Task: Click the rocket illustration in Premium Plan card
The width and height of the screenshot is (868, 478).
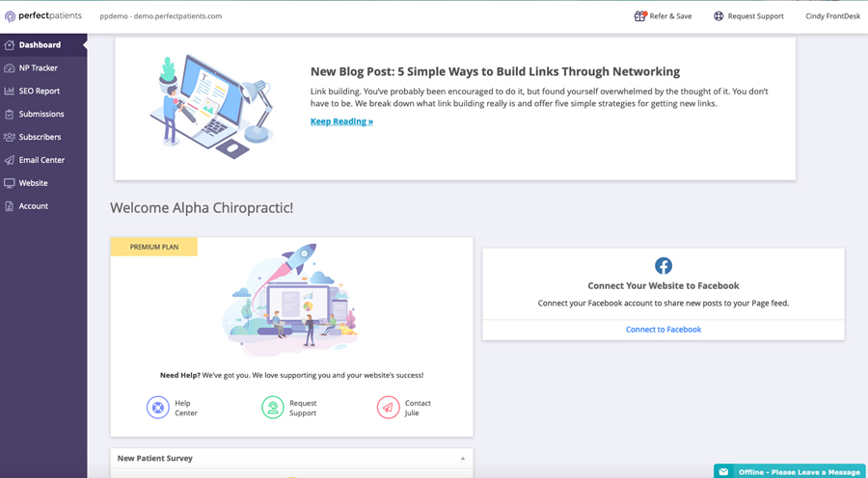Action: pyautogui.click(x=291, y=300)
